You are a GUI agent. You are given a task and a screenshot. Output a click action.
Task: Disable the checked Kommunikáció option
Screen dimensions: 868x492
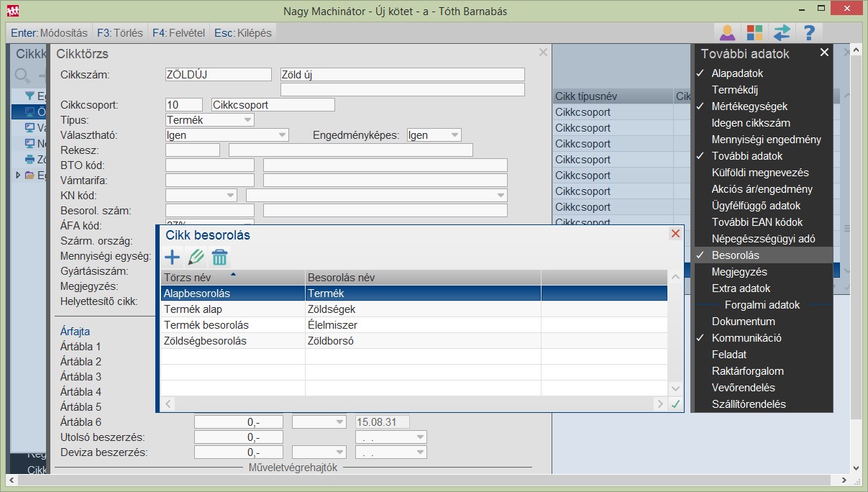[x=746, y=338]
